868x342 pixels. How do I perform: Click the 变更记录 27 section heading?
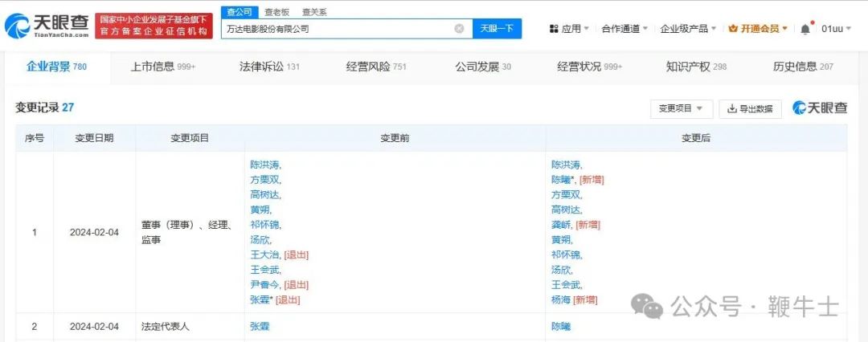[x=44, y=108]
